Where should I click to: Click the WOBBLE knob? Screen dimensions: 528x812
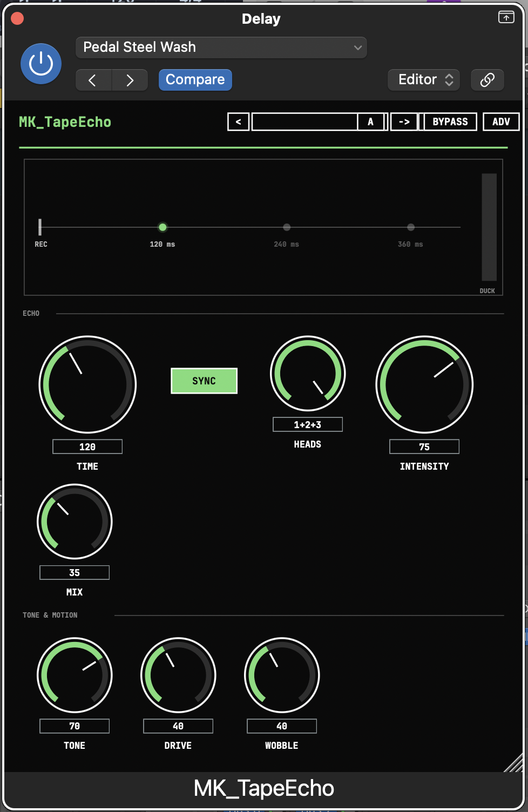click(282, 675)
